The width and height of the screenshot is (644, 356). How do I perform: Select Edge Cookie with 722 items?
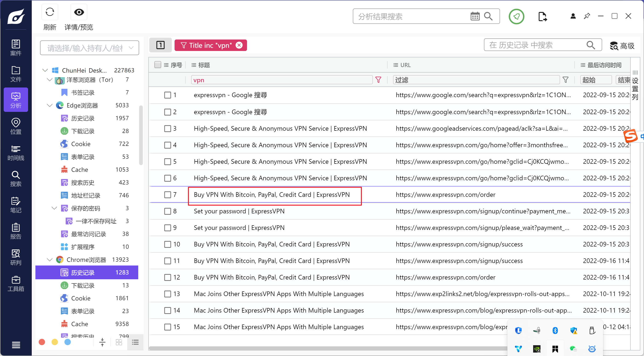click(x=87, y=144)
